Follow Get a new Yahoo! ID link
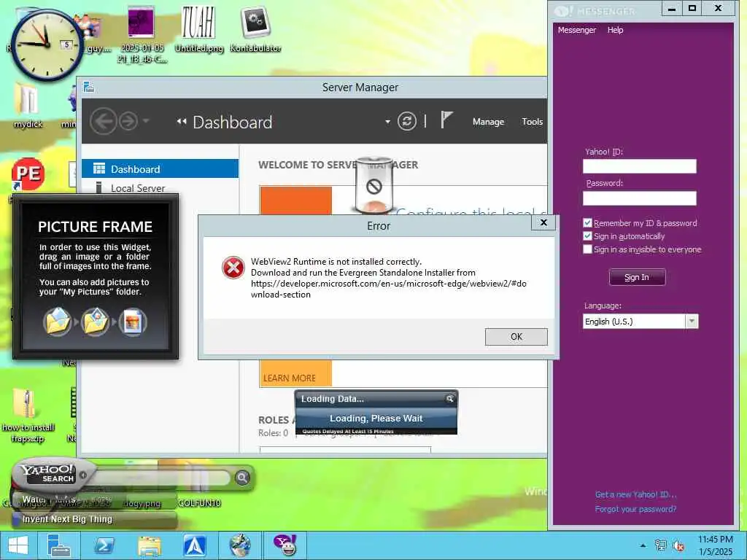 (x=635, y=495)
